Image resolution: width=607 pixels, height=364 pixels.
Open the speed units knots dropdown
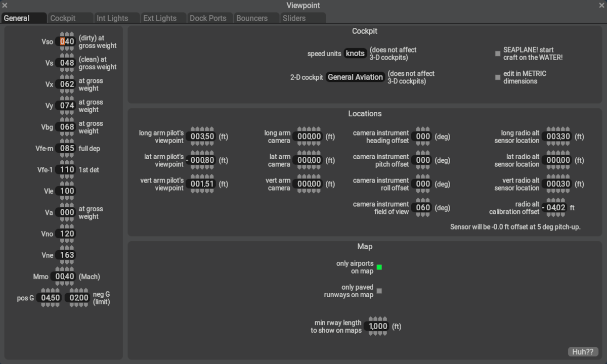click(x=355, y=54)
